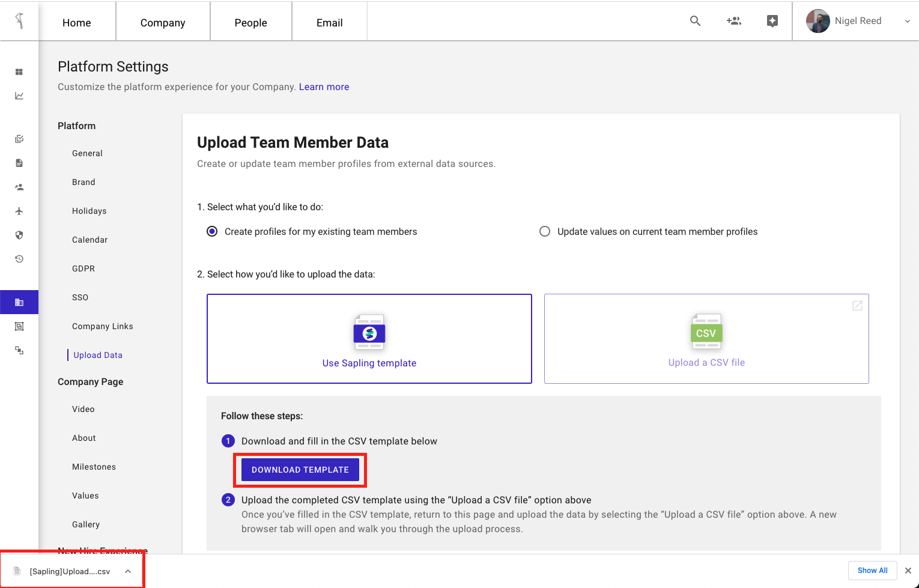Expand the downloaded CSV file options chevron

[x=128, y=571]
